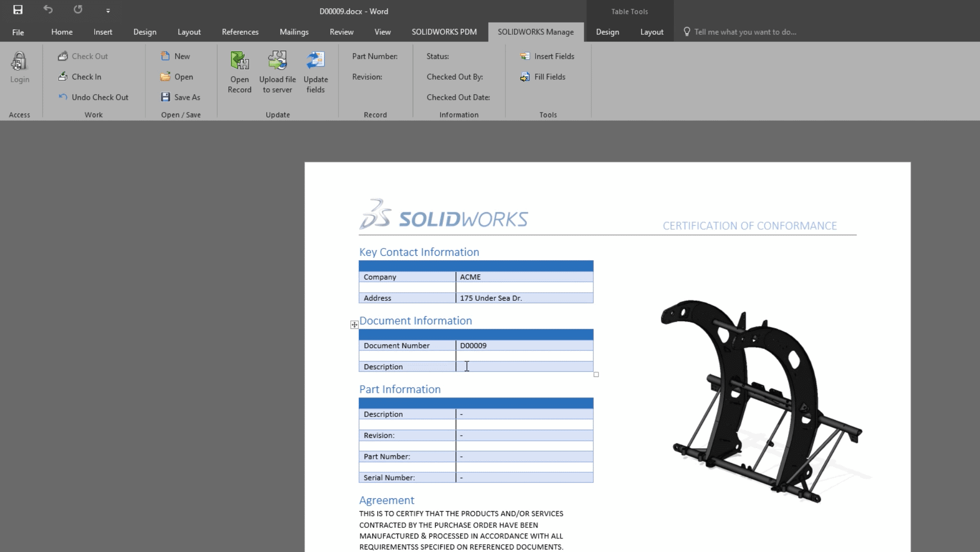
Task: Upload file to server
Action: coord(277,72)
